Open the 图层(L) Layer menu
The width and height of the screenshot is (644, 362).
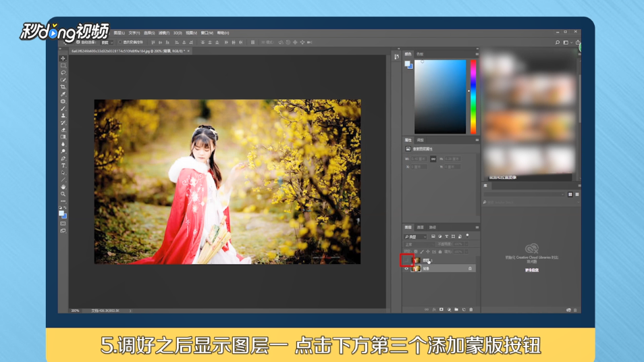(119, 33)
